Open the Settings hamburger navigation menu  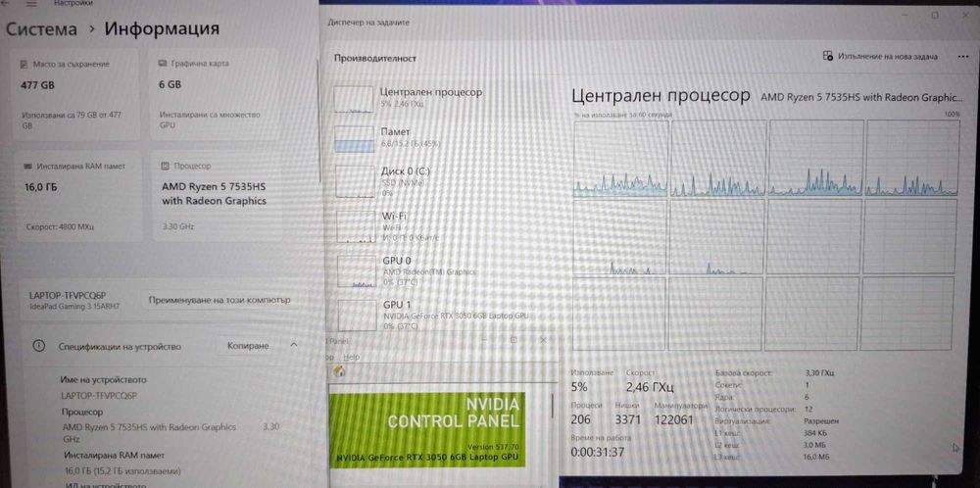[x=32, y=3]
